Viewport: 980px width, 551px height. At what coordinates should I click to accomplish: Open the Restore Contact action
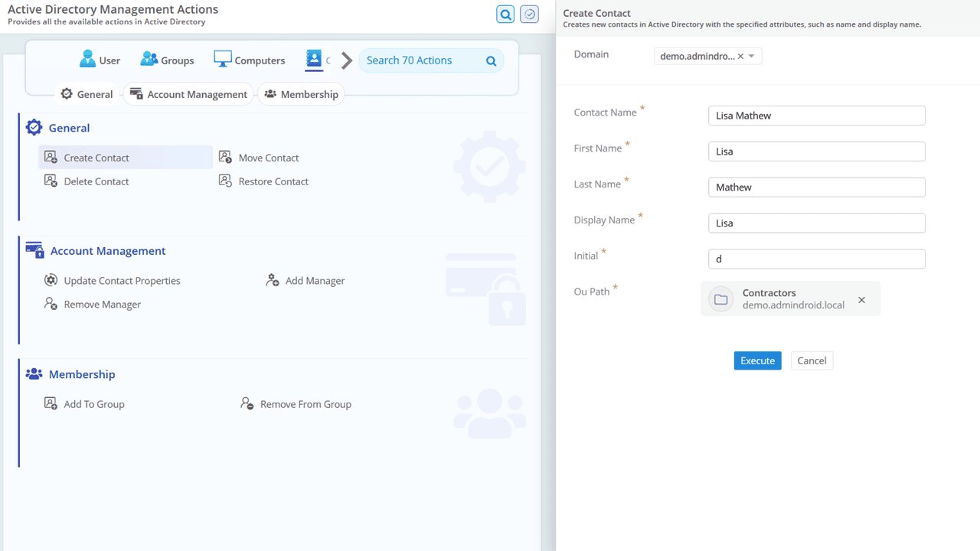pos(272,181)
